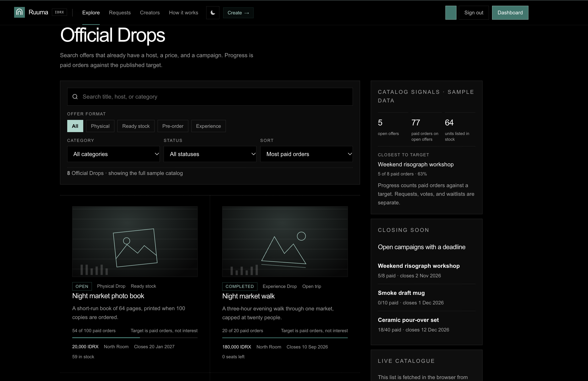Open the Most paid orders sort dropdown
Image resolution: width=588 pixels, height=381 pixels.
306,154
